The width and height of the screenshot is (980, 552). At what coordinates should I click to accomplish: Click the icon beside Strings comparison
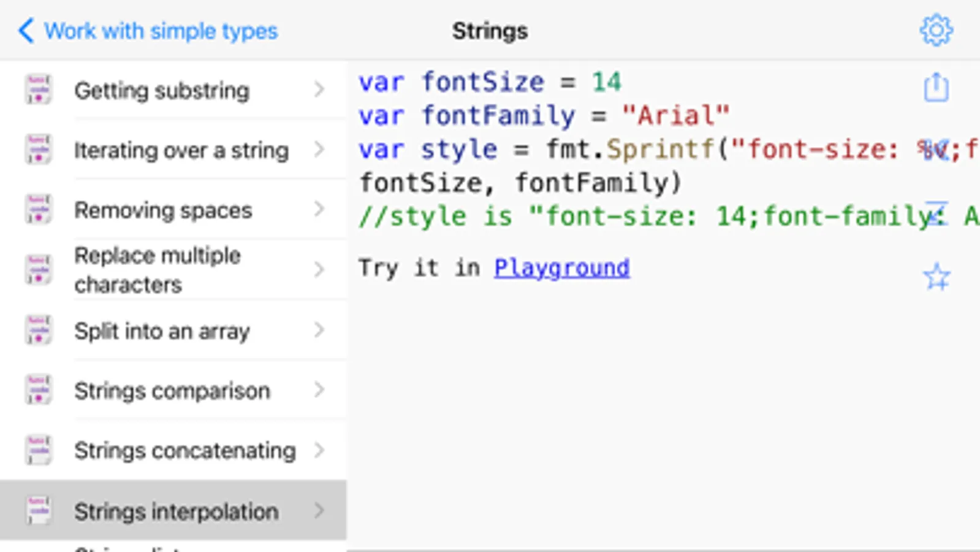(38, 390)
